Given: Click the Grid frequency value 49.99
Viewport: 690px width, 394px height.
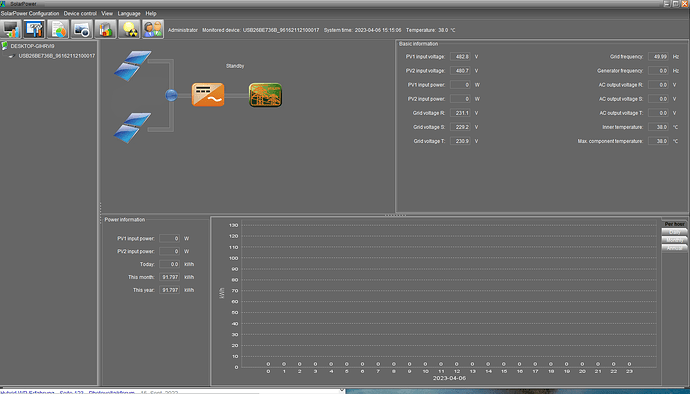Looking at the screenshot, I should tap(658, 57).
